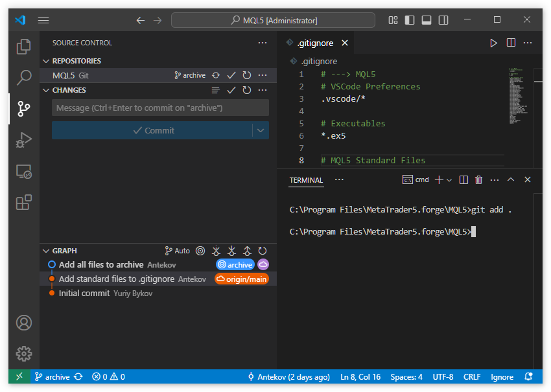Select 'Add all files to archive' commit
This screenshot has height=392, width=551.
point(158,264)
